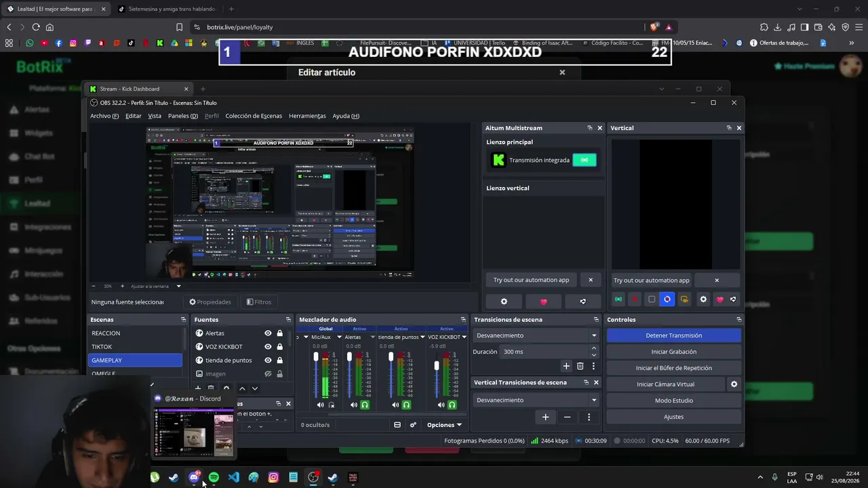Toggle the checkbox square in Vertical toolbar
The image size is (868, 488).
[x=652, y=300]
